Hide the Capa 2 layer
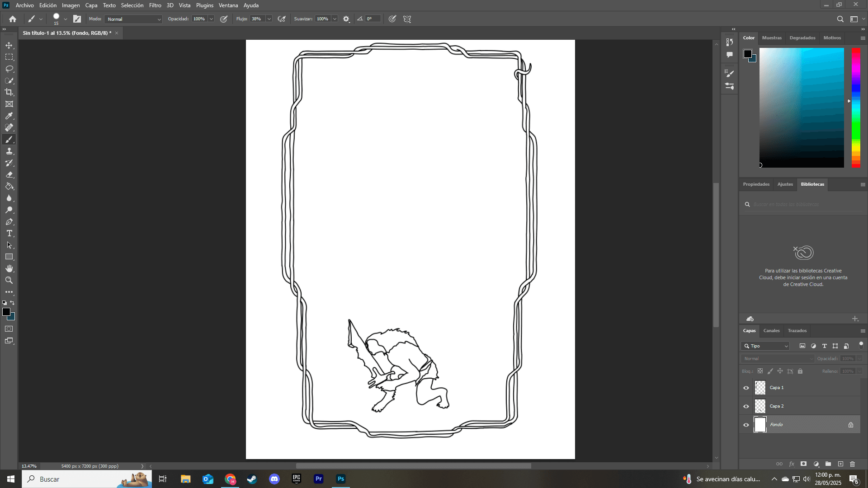This screenshot has height=488, width=868. click(746, 406)
